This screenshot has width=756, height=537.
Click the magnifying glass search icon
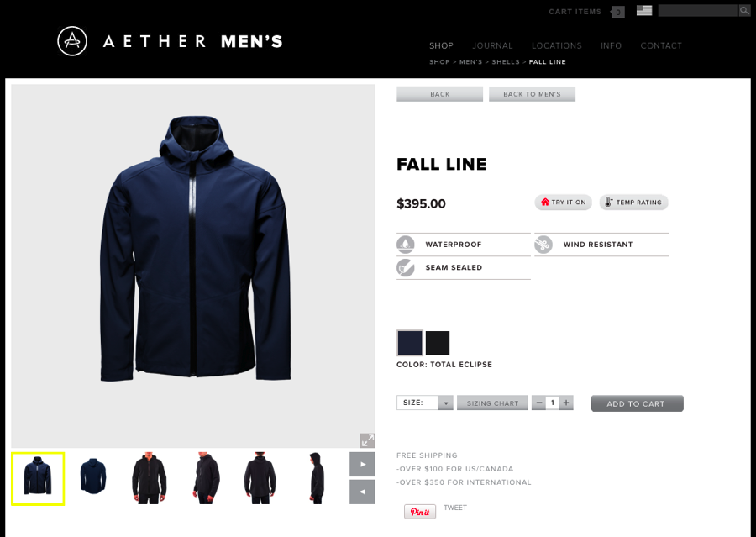(x=744, y=11)
